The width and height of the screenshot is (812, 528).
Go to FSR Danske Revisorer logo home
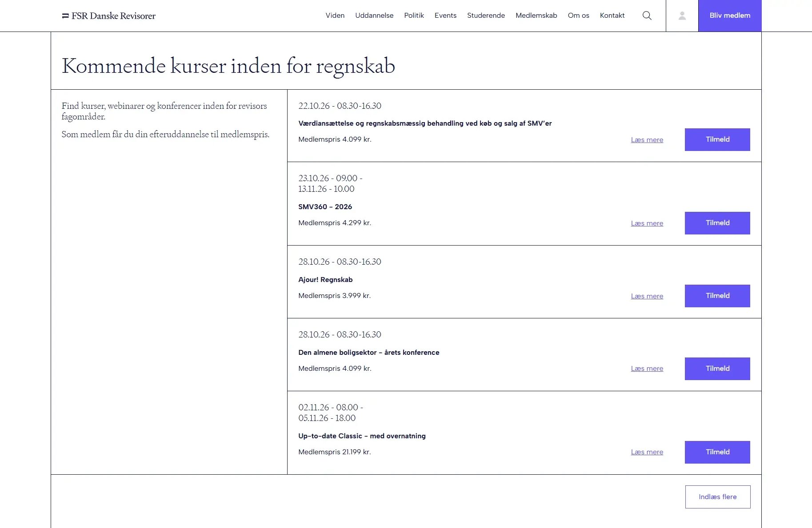[x=109, y=16]
